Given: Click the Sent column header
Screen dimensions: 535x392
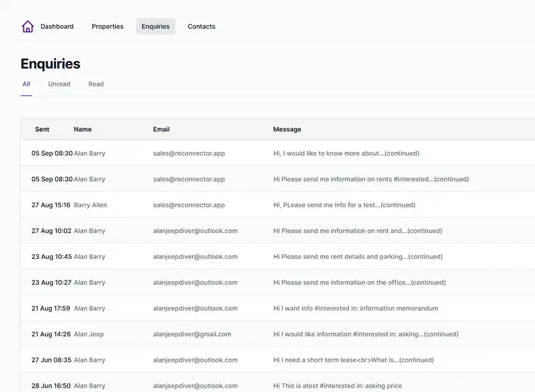Looking at the screenshot, I should click(x=42, y=129).
